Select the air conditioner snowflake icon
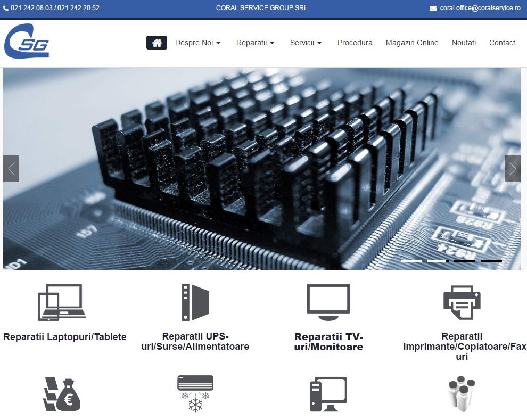527x420 pixels. 195,393
